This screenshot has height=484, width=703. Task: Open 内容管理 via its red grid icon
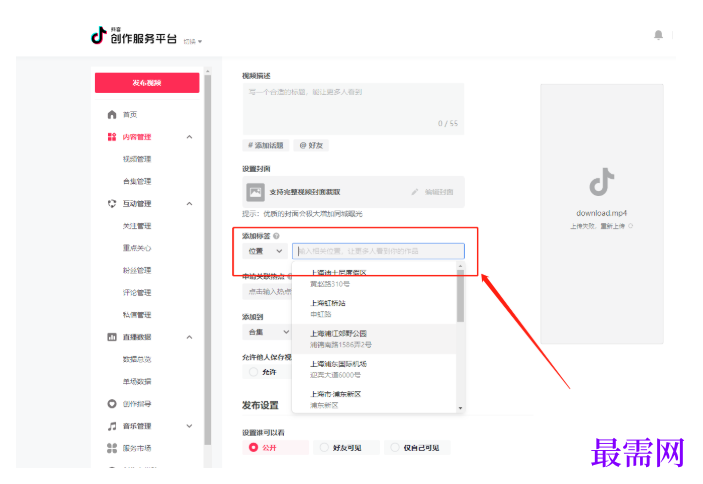[x=112, y=137]
